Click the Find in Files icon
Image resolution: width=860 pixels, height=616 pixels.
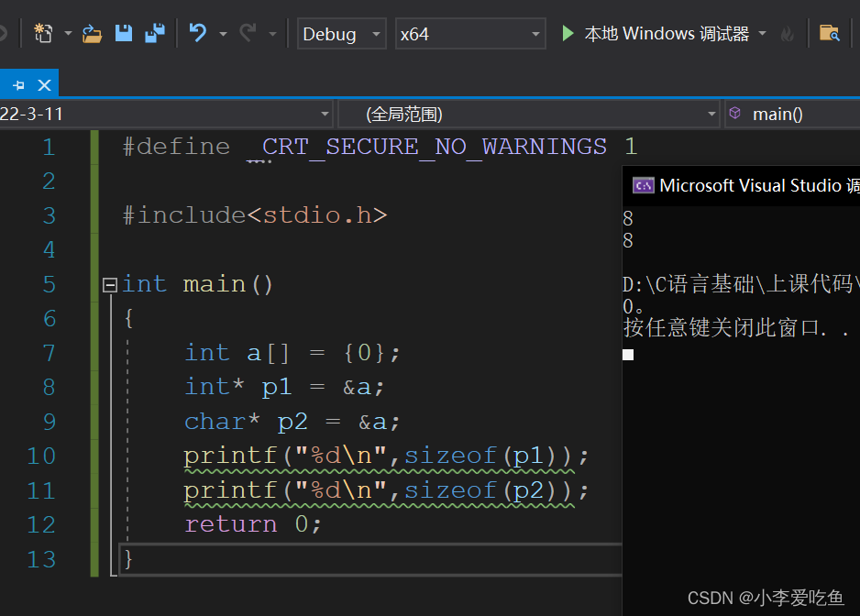pyautogui.click(x=829, y=34)
